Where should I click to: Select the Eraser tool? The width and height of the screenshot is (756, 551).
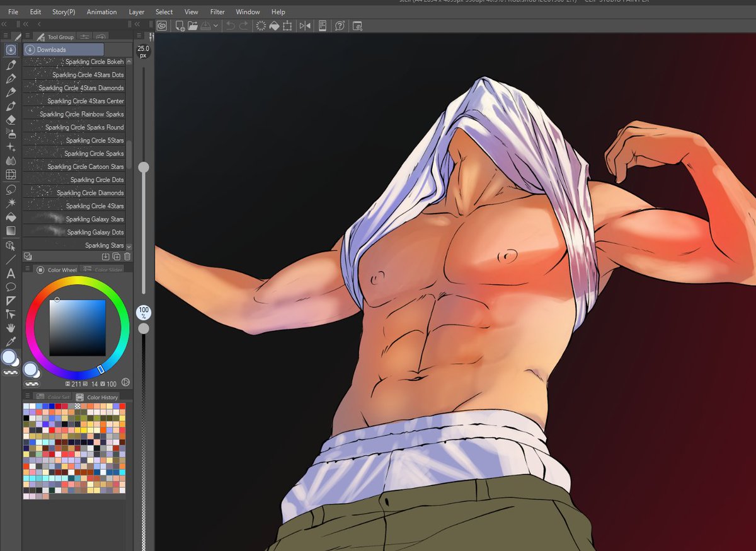[11, 120]
